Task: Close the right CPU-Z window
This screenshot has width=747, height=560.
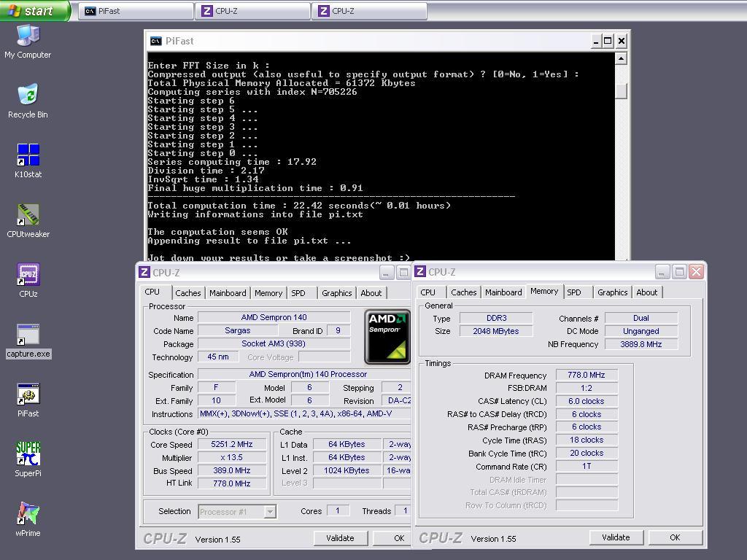Action: [x=696, y=271]
